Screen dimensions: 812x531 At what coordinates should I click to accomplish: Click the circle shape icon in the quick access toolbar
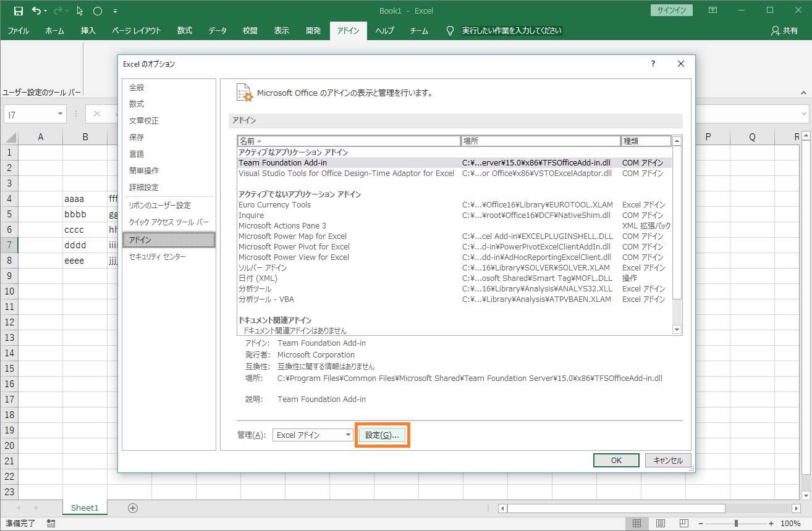click(x=98, y=10)
